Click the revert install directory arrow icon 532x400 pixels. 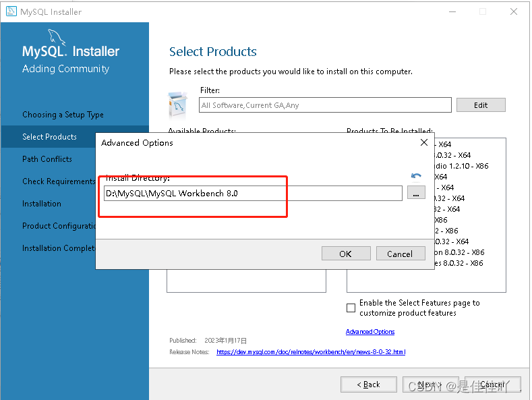click(416, 175)
